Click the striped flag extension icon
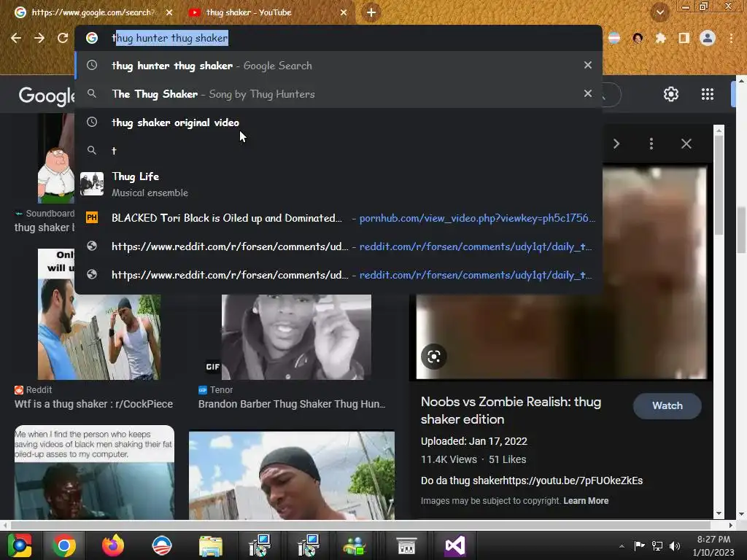 point(614,38)
